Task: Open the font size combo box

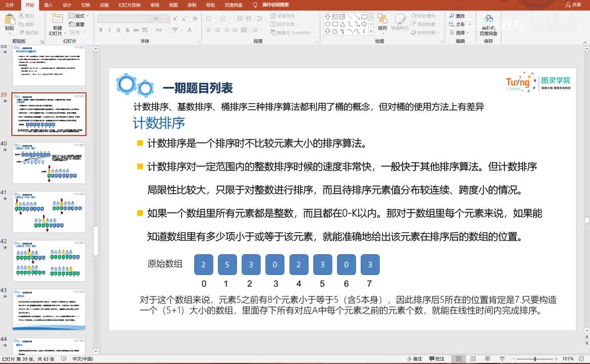Action: click(x=161, y=18)
